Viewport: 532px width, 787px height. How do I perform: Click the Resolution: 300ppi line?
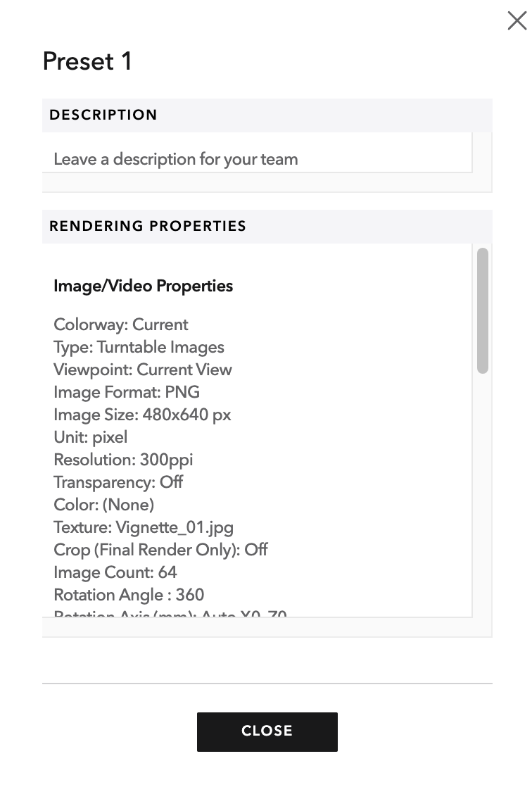[123, 460]
